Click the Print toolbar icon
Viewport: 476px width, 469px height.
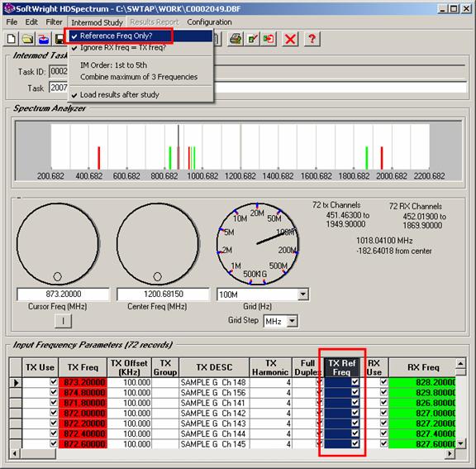click(236, 39)
